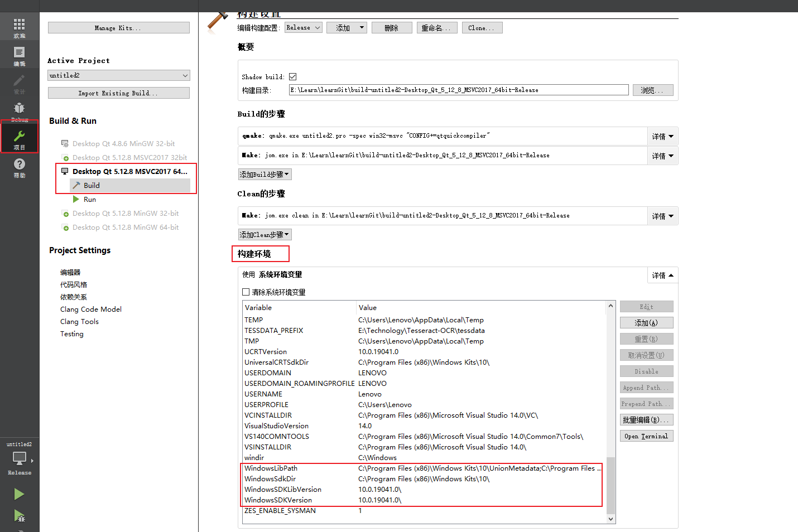798x532 pixels.
Task: Click the monitor icon of the active MSVC2017 64 kit
Action: (x=65, y=171)
